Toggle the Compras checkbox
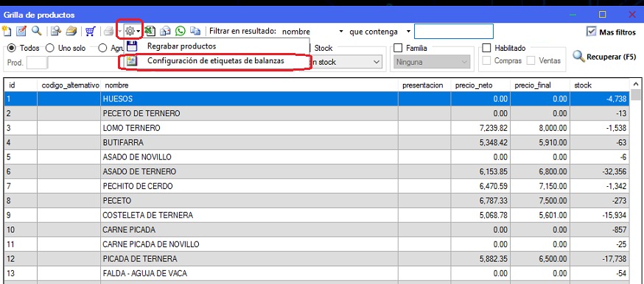This screenshot has height=284, width=644. (x=486, y=60)
